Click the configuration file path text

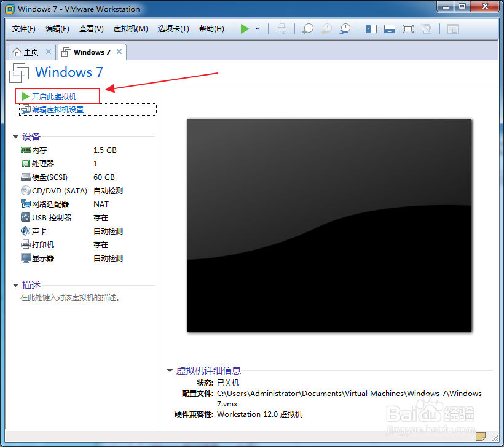349,398
